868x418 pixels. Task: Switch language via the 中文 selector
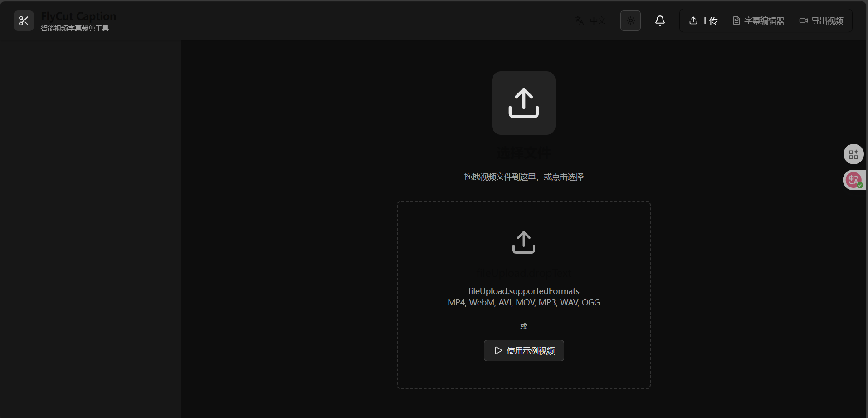(x=590, y=20)
